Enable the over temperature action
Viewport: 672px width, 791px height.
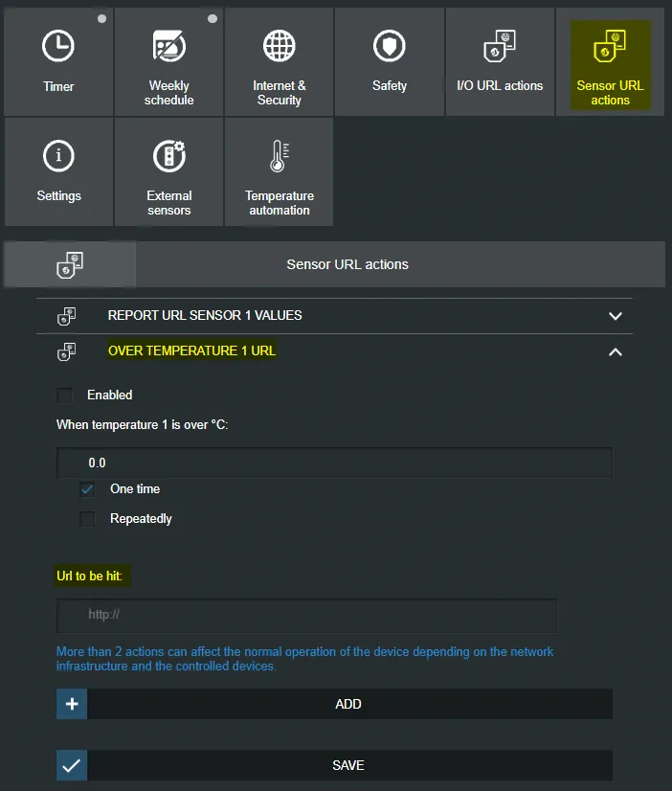point(64,395)
